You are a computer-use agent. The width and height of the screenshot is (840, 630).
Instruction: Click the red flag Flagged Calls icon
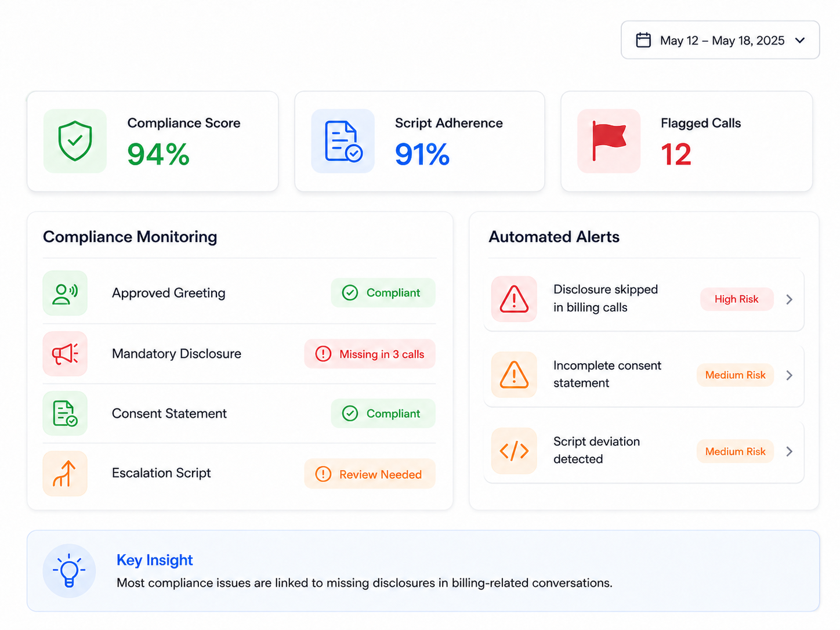pyautogui.click(x=609, y=141)
